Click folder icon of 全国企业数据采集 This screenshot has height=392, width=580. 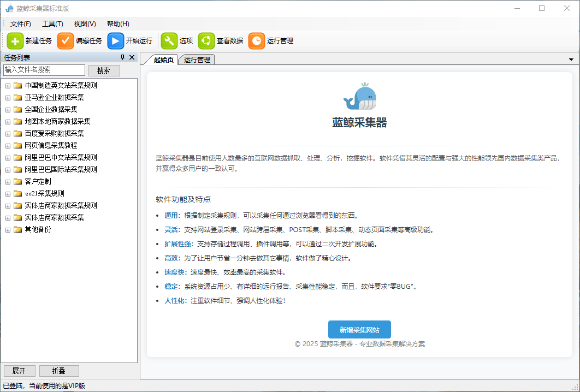pyautogui.click(x=18, y=109)
